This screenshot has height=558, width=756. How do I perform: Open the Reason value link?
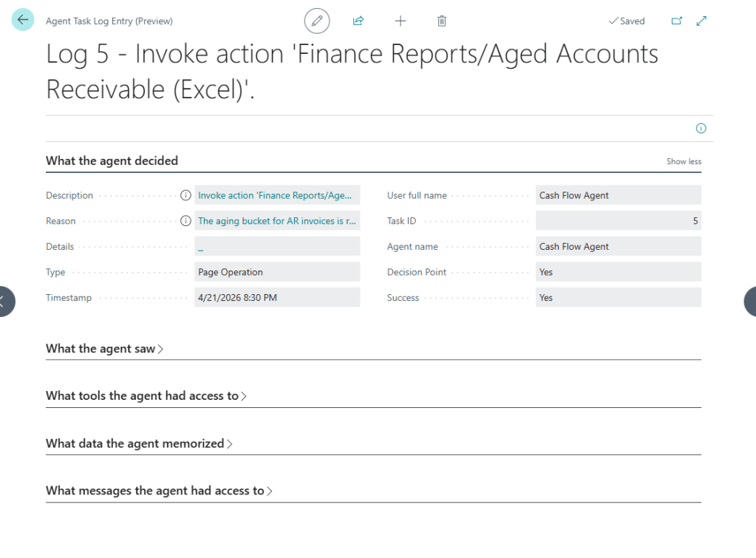tap(276, 221)
